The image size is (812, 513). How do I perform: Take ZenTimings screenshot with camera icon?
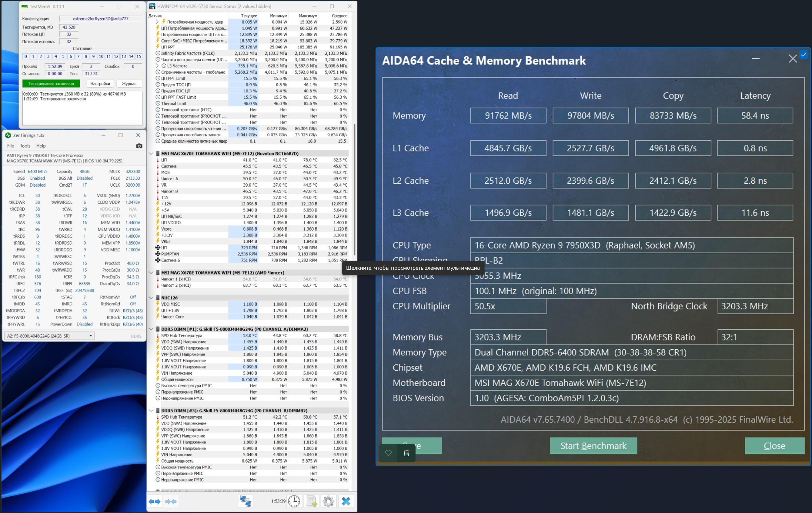(139, 146)
